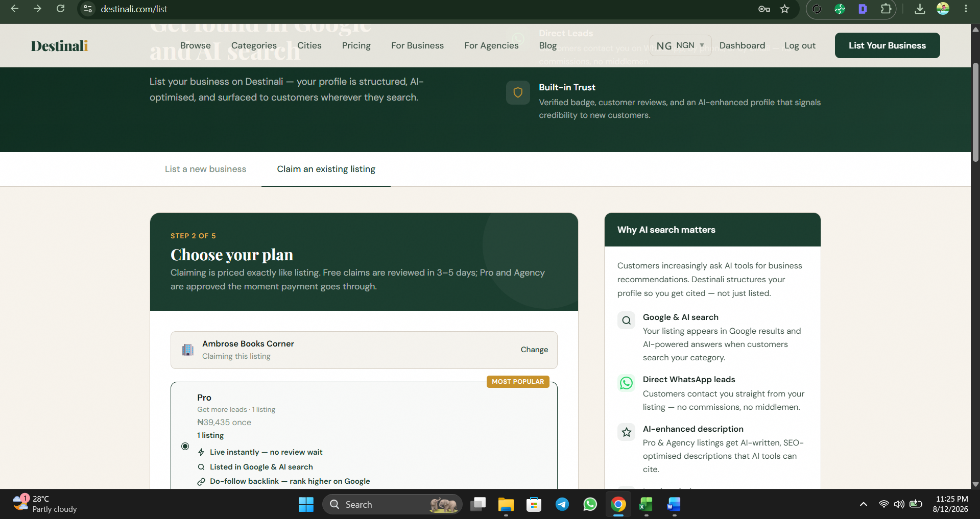
Task: Bookmark this page with the star icon
Action: [785, 9]
